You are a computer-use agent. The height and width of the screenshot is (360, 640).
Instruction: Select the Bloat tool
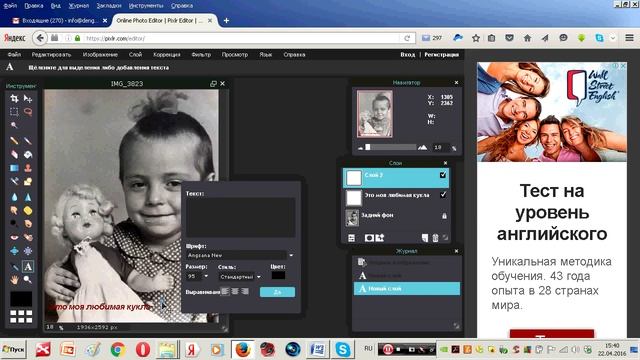[14, 251]
